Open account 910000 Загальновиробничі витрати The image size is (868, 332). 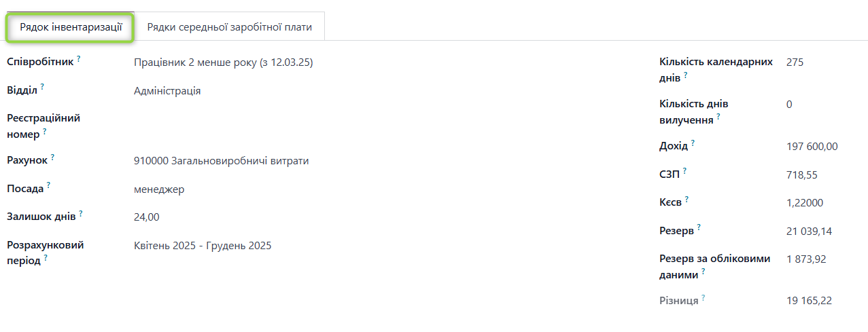[x=221, y=161]
